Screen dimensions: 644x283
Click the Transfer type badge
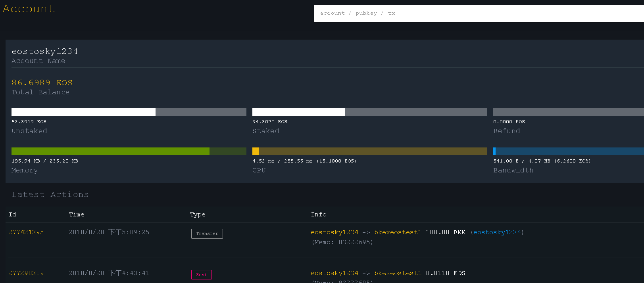(207, 233)
